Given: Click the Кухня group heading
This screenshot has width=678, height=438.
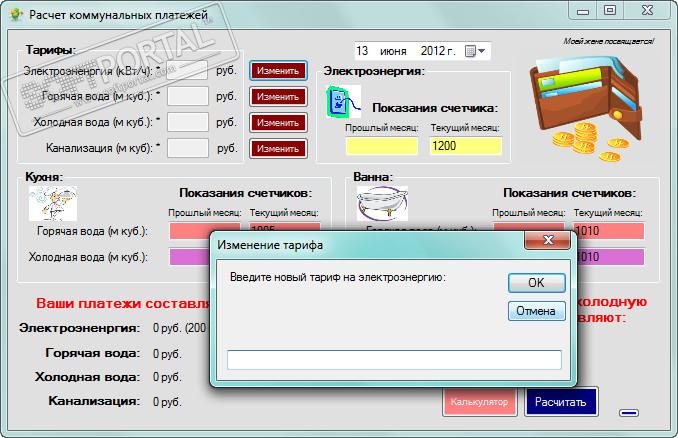Looking at the screenshot, I should pyautogui.click(x=44, y=177).
